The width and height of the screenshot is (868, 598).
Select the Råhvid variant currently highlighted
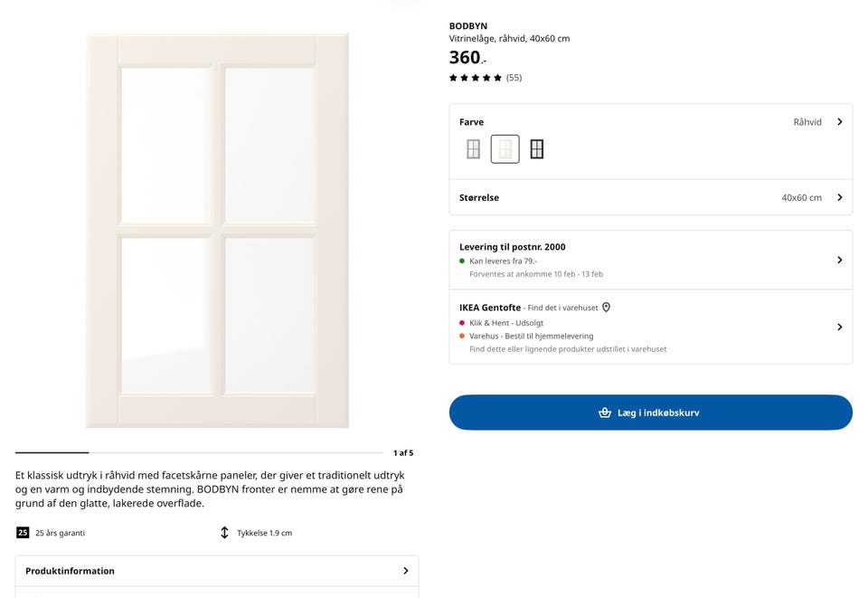pyautogui.click(x=505, y=148)
